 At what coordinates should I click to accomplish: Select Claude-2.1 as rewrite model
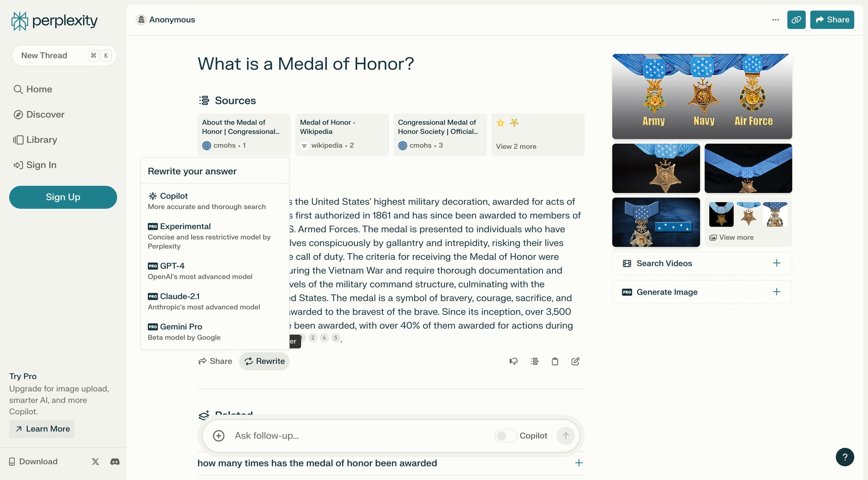[180, 296]
